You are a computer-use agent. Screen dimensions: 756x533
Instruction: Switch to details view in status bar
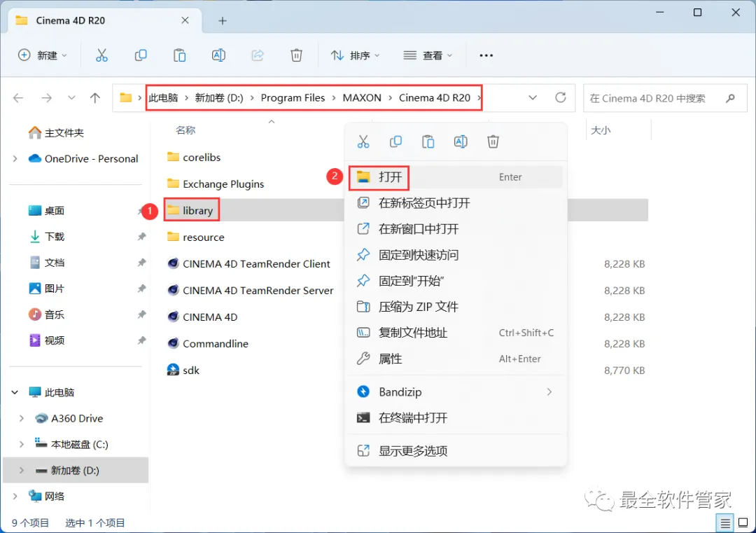pyautogui.click(x=725, y=523)
